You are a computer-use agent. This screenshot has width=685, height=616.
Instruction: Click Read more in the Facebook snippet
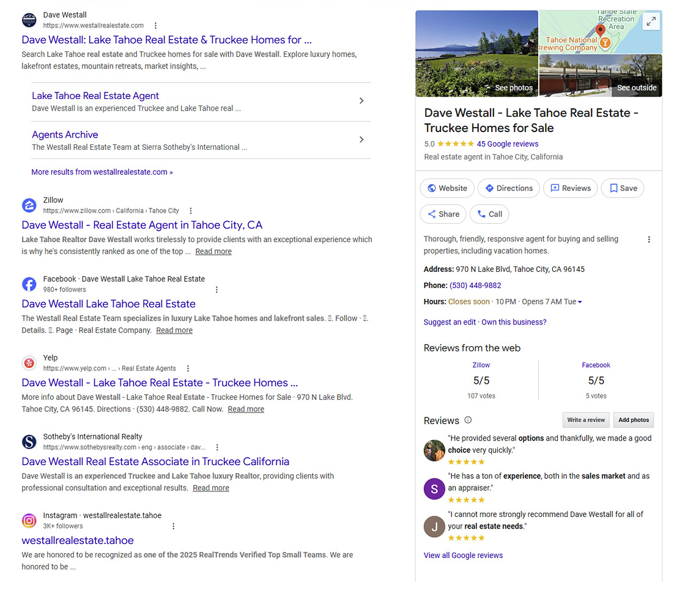[x=174, y=331]
